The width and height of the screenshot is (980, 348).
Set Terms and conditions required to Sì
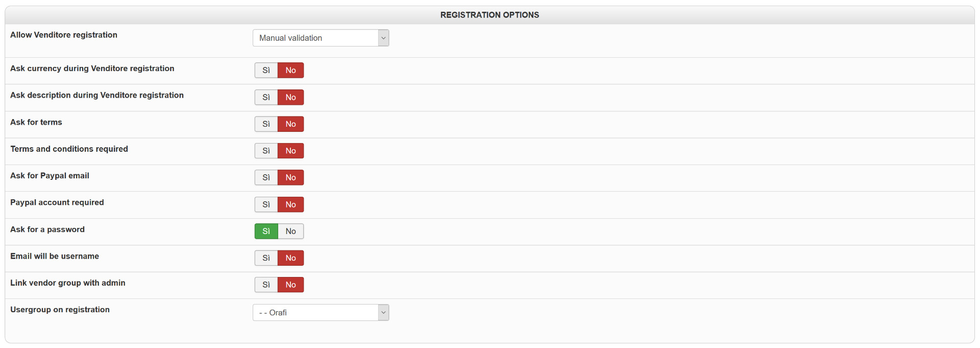(x=266, y=151)
